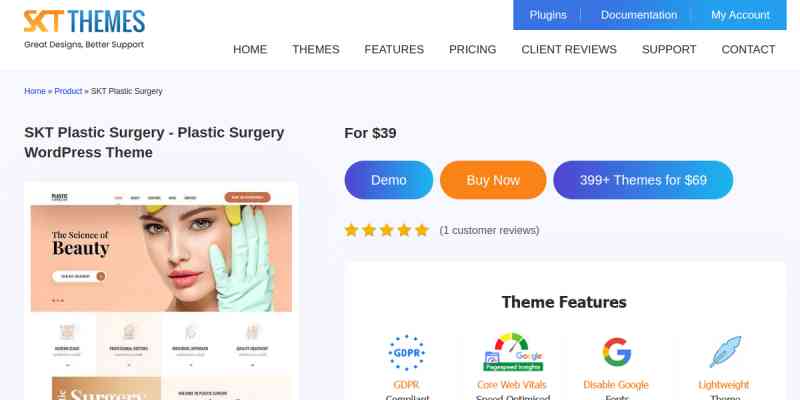The image size is (800, 400).
Task: Click the orange Buy Now button
Action: click(493, 180)
